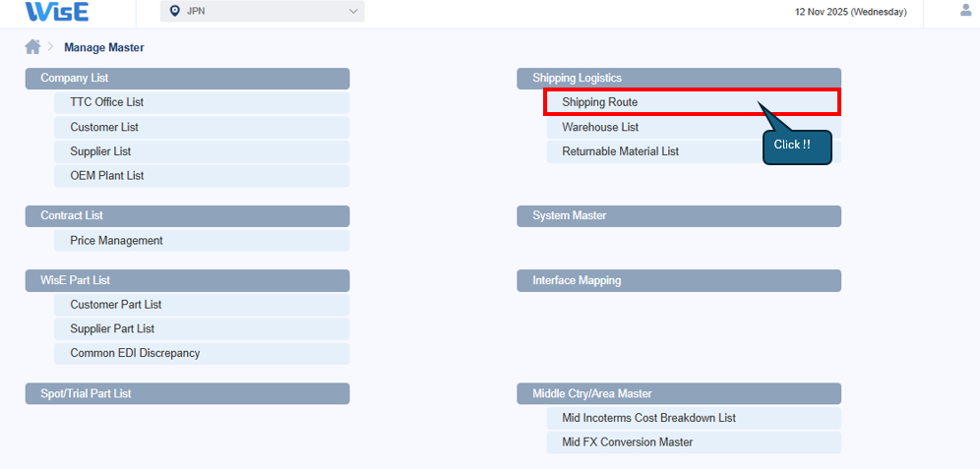Select Supplier List
This screenshot has width=980, height=469.
[x=100, y=151]
